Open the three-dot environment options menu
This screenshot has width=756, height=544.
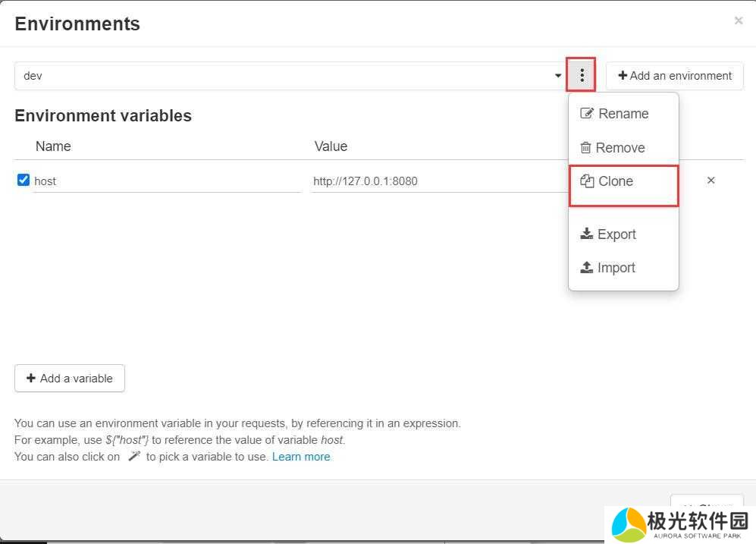[582, 75]
